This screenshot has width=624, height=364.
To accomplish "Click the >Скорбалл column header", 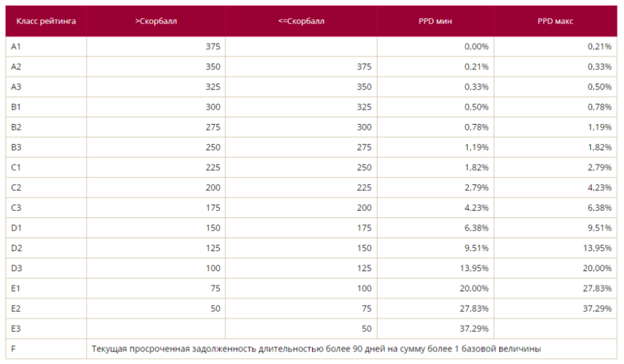I will [156, 21].
